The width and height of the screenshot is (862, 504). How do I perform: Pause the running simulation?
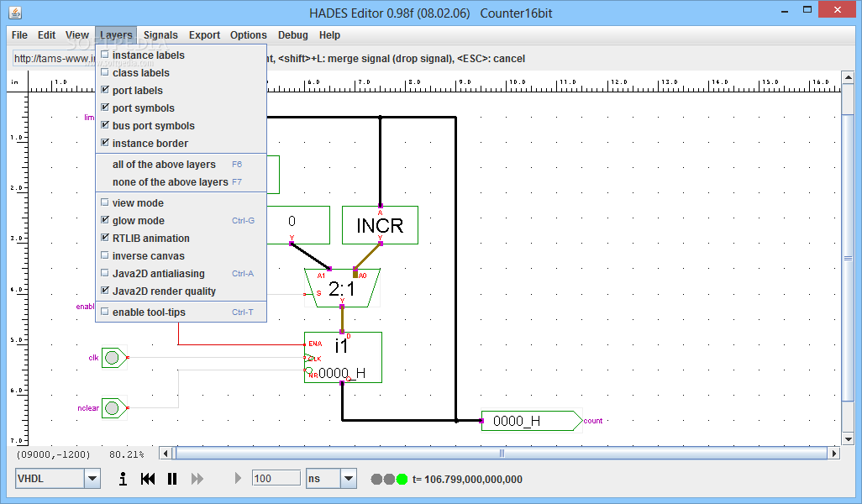(x=172, y=479)
